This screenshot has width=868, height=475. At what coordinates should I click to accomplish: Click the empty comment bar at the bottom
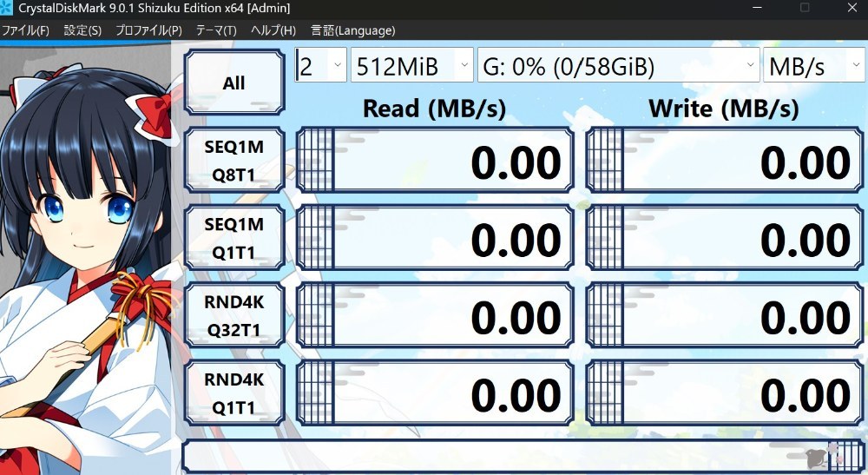point(523,456)
